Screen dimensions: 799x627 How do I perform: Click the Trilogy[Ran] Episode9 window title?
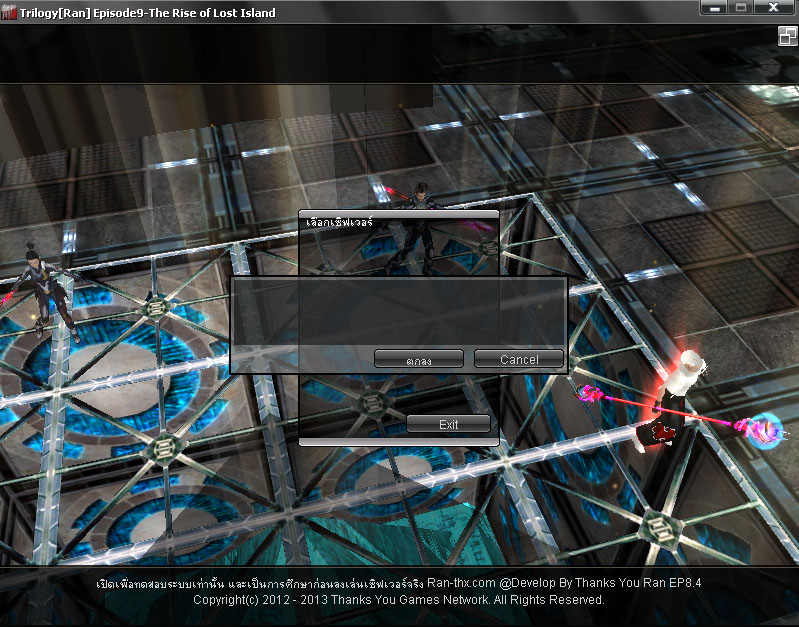(x=147, y=13)
